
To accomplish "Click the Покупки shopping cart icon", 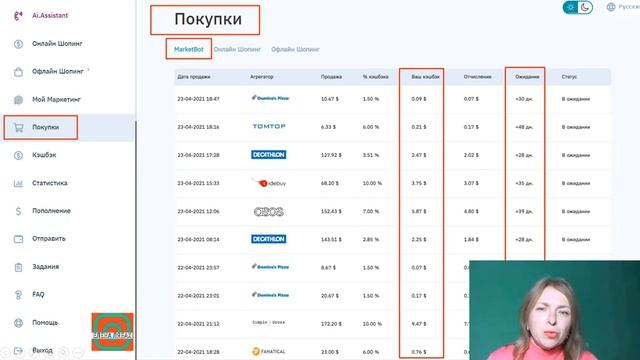I will pos(18,127).
